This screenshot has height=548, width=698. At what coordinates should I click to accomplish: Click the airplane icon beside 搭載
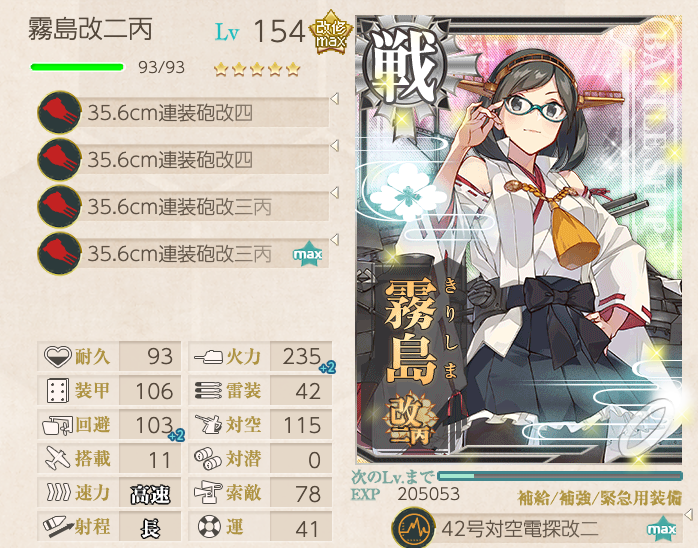point(58,459)
